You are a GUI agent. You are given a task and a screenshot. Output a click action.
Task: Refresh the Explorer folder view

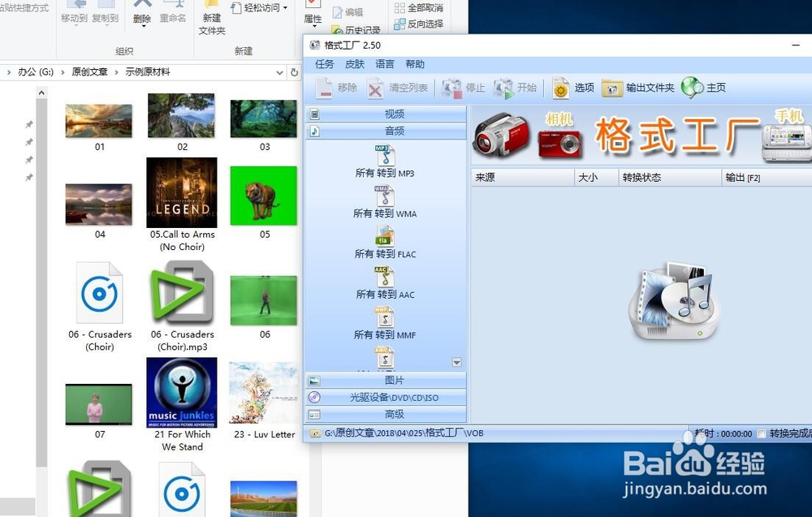click(294, 72)
